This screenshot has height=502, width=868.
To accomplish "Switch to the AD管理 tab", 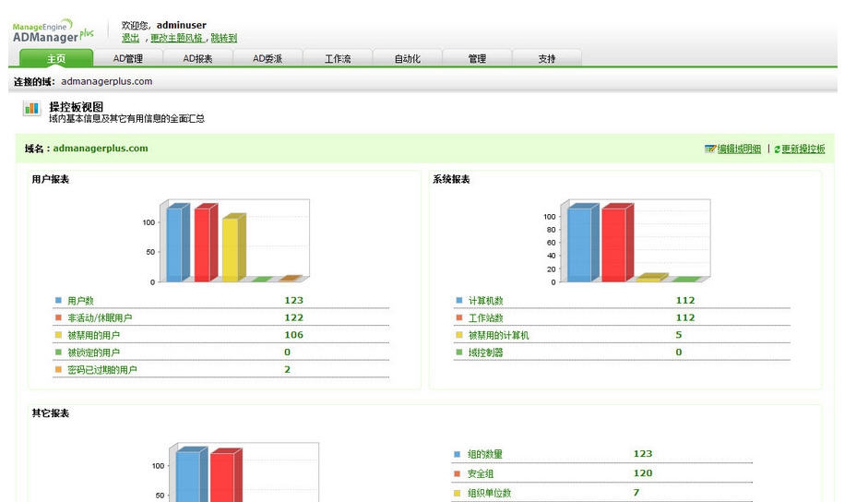I will pos(128,58).
